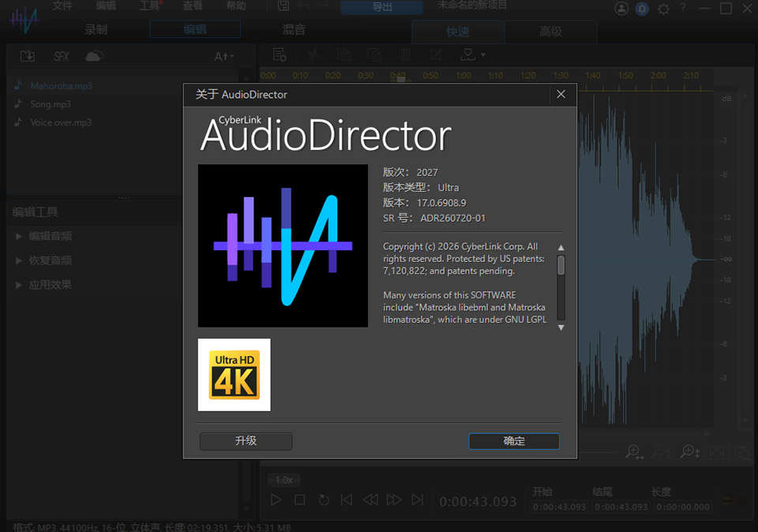Screen dimensions: 758x532
Task: Open the marker tool dropdown arrow
Action: coord(483,55)
